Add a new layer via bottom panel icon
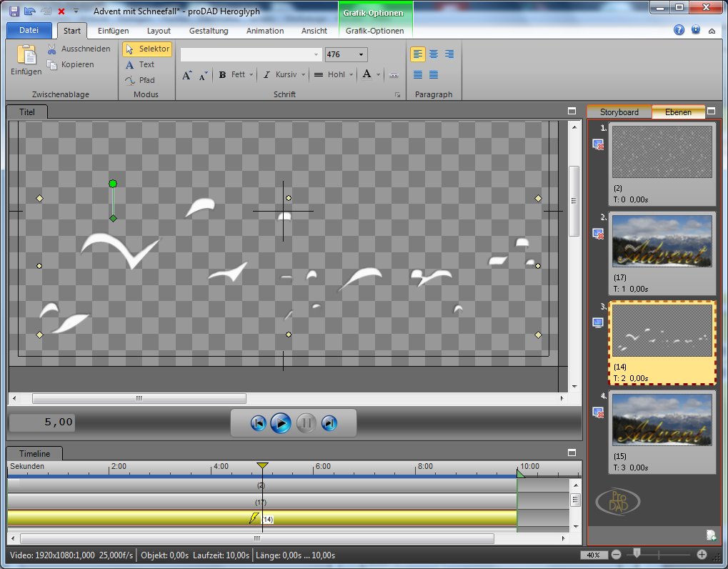728x569 pixels. (711, 535)
